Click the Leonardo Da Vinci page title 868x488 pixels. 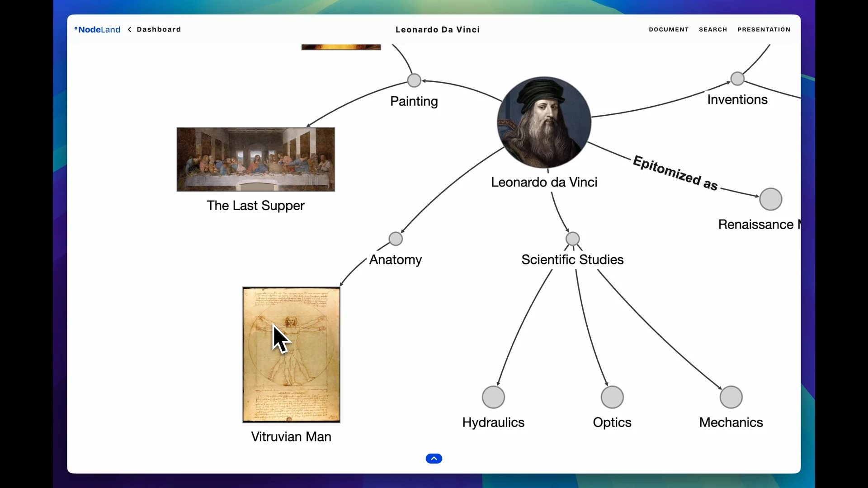438,29
